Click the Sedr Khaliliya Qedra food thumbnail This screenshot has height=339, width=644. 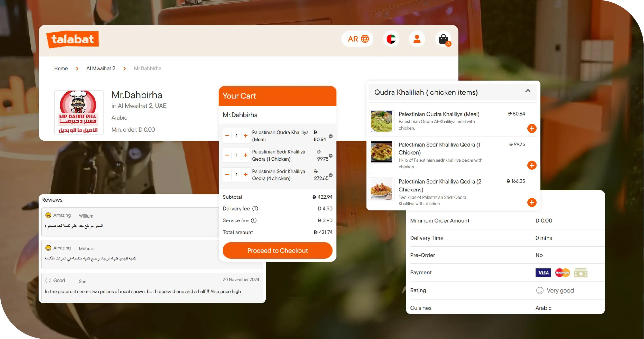[381, 152]
